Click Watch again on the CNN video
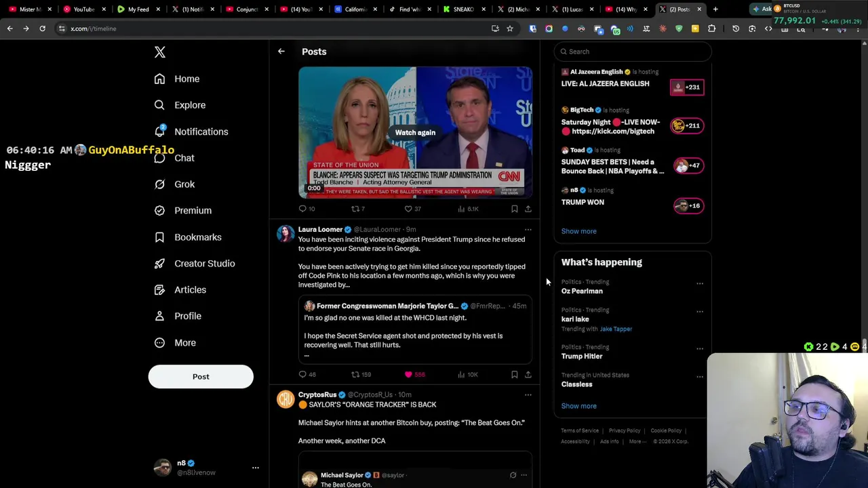This screenshot has height=488, width=868. [415, 133]
